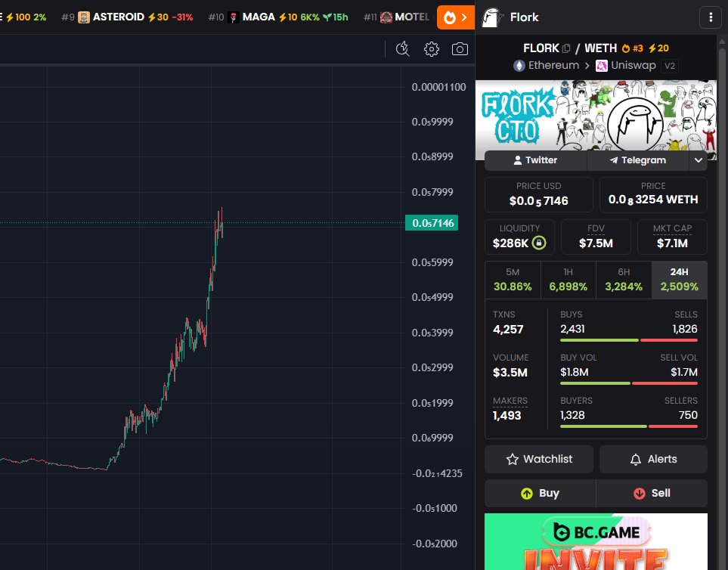728x570 pixels.
Task: Expand more social links chevron
Action: (699, 160)
